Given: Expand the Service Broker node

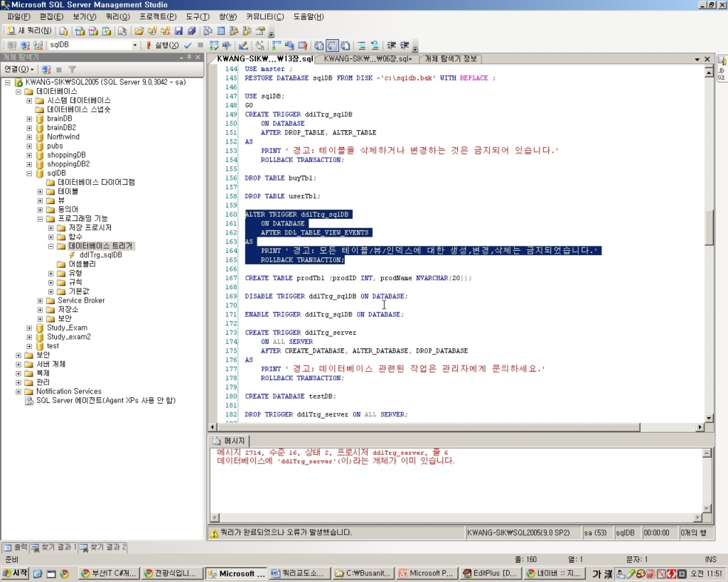Looking at the screenshot, I should point(40,301).
